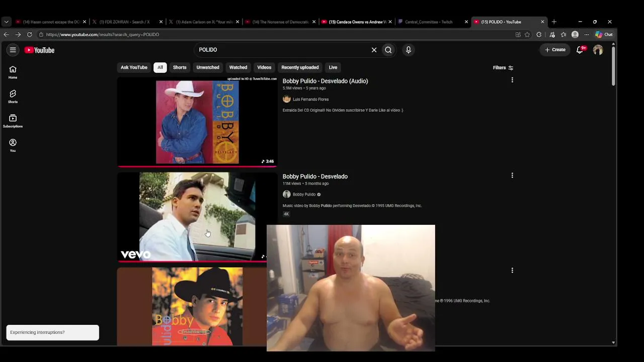Click the Experiencing interruptions? notice

pyautogui.click(x=53, y=332)
